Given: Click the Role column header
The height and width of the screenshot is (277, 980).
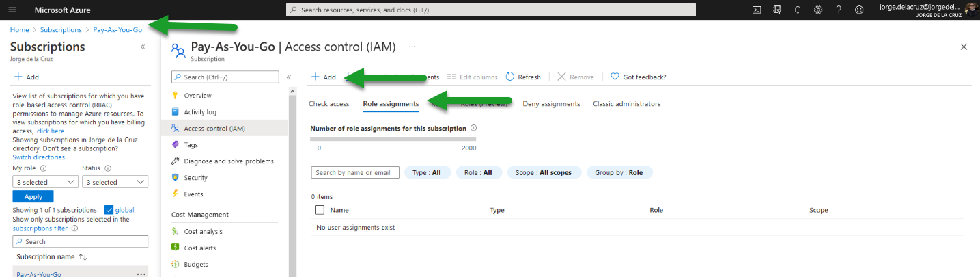Looking at the screenshot, I should (656, 210).
